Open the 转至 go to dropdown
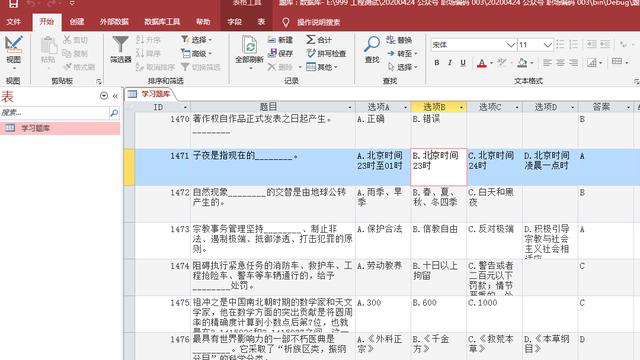640x360 pixels. point(402,53)
